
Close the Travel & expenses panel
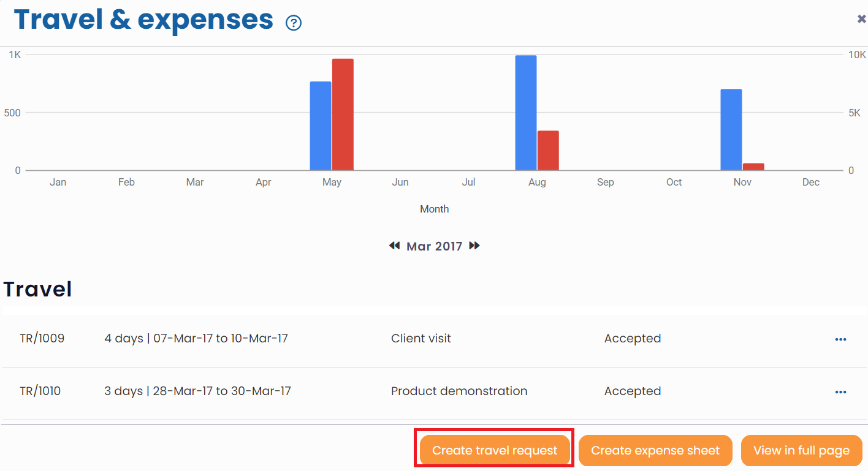(x=861, y=19)
